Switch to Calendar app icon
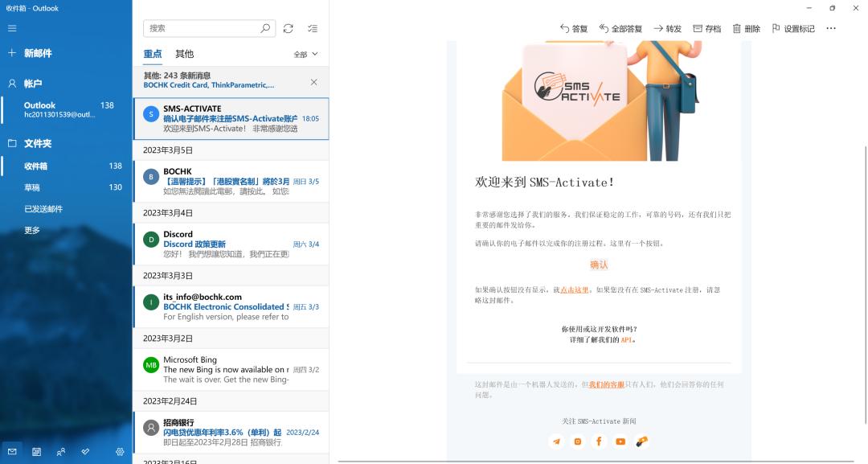Viewport: 868px width, 464px height. [x=36, y=452]
